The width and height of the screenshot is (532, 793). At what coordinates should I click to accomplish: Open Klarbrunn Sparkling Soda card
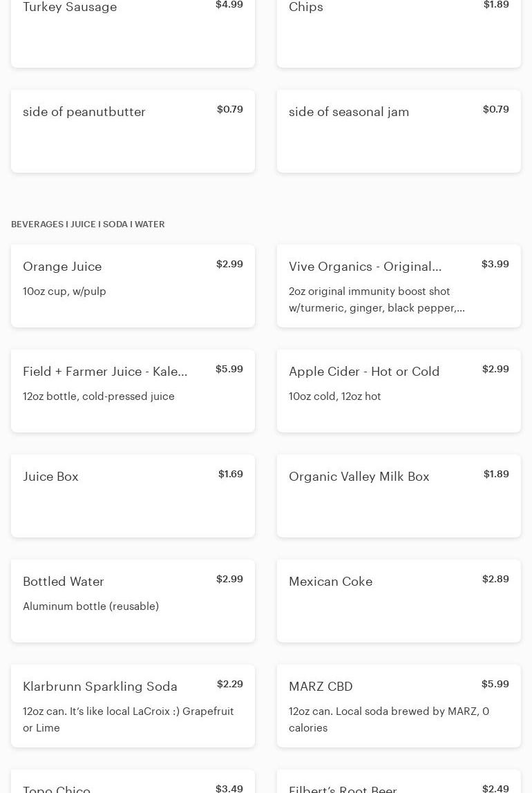(133, 705)
